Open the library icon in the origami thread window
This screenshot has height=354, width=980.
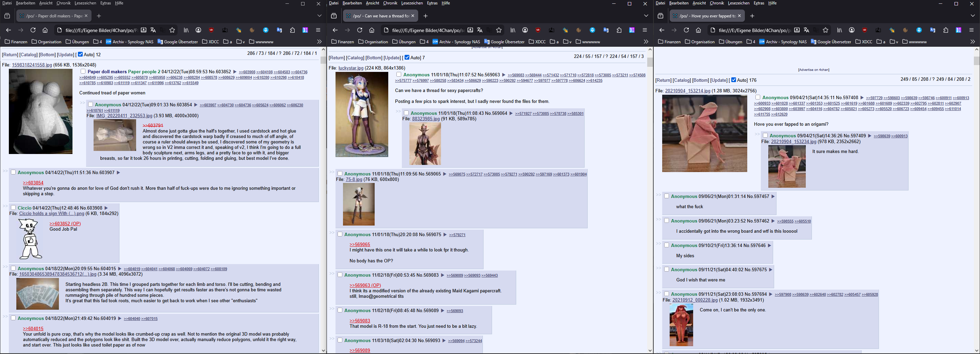(x=840, y=30)
